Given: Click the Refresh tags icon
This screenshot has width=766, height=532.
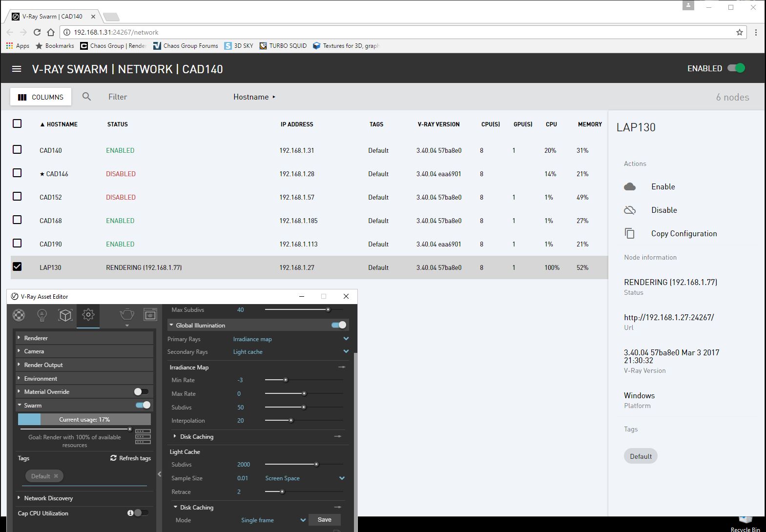Looking at the screenshot, I should [x=113, y=458].
